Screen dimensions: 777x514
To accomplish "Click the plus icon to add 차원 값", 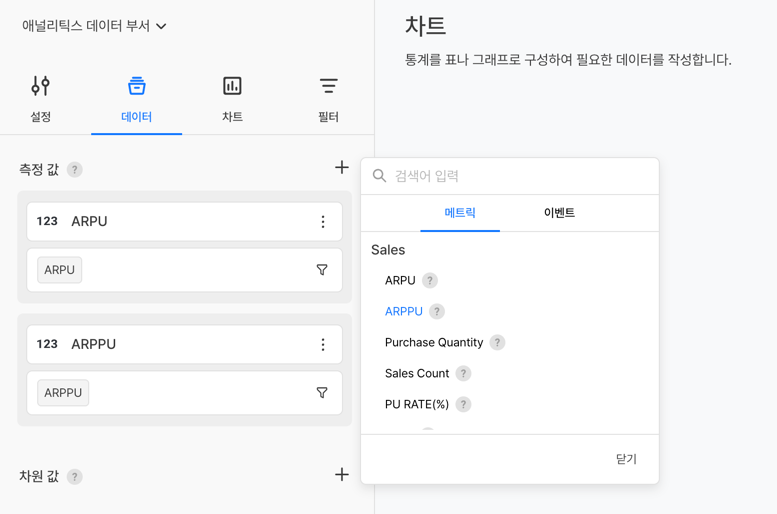I will pos(342,475).
